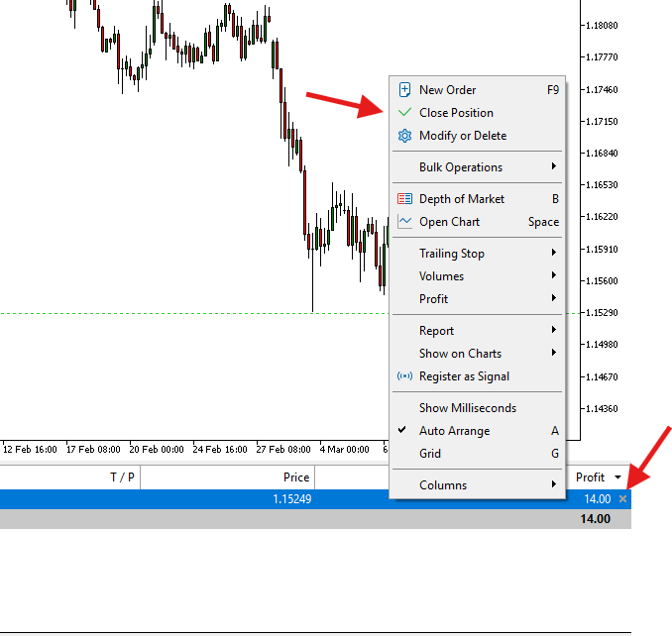The height and width of the screenshot is (636, 672).
Task: Click the 1.16530 price scale label
Action: coord(602,185)
